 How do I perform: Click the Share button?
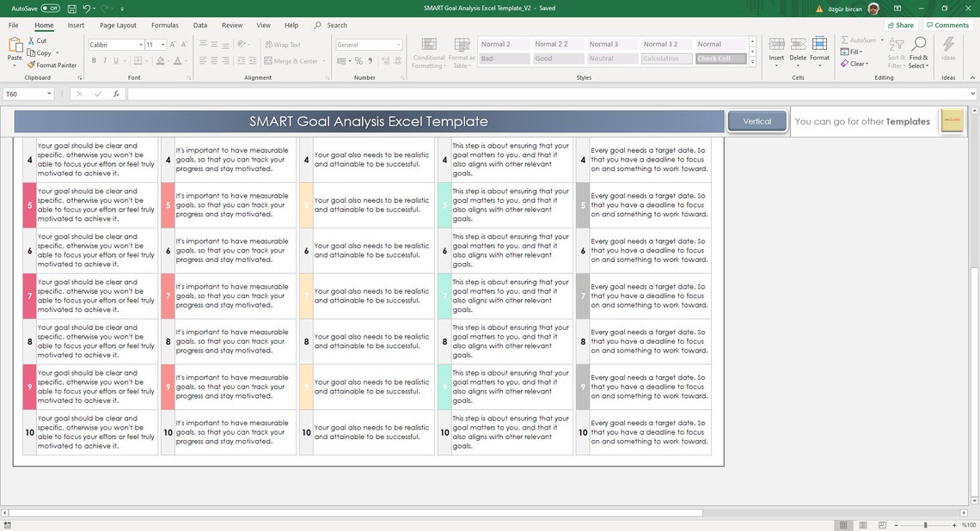point(899,25)
